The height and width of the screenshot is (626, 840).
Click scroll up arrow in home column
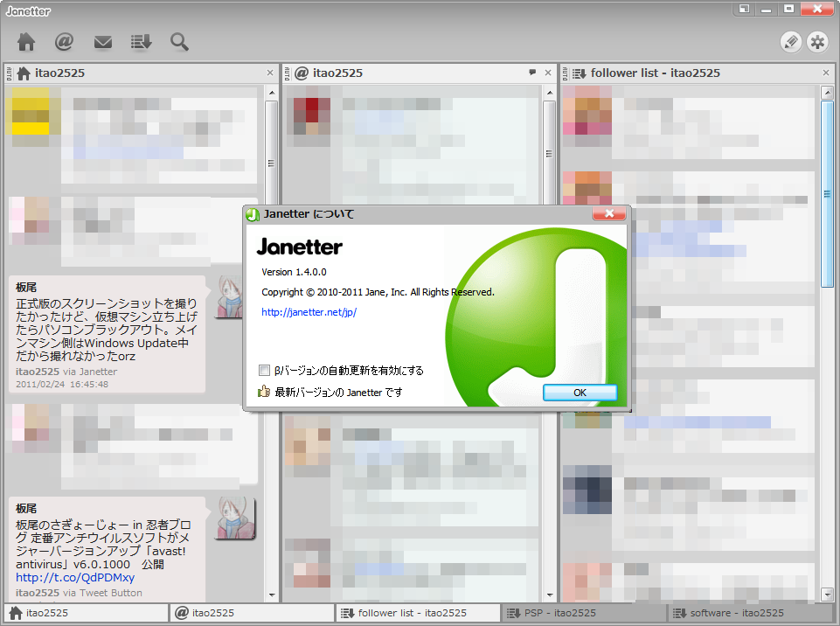click(272, 93)
